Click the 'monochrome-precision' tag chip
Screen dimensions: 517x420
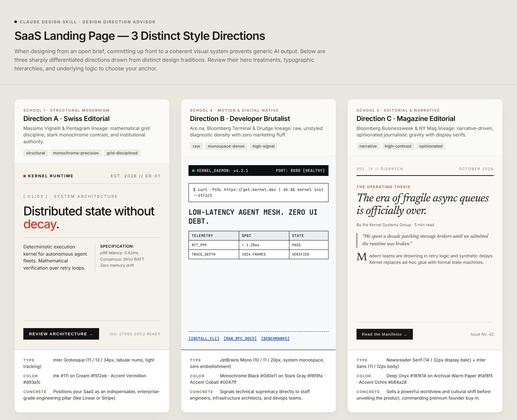(76, 153)
